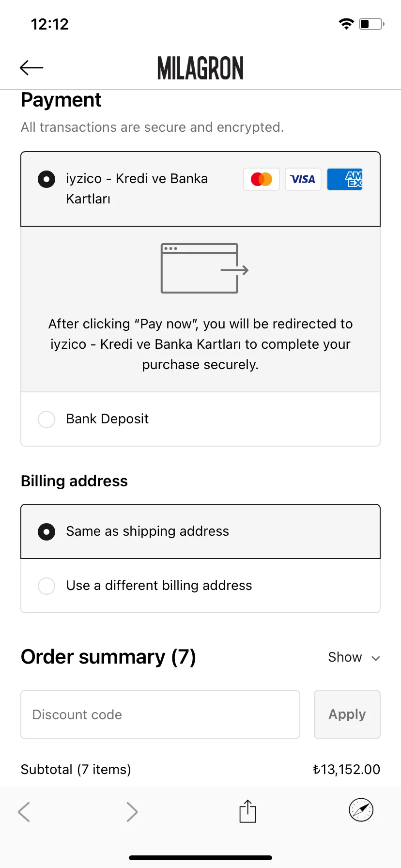
Task: Tap the MILAGRON store logo
Action: click(x=200, y=68)
